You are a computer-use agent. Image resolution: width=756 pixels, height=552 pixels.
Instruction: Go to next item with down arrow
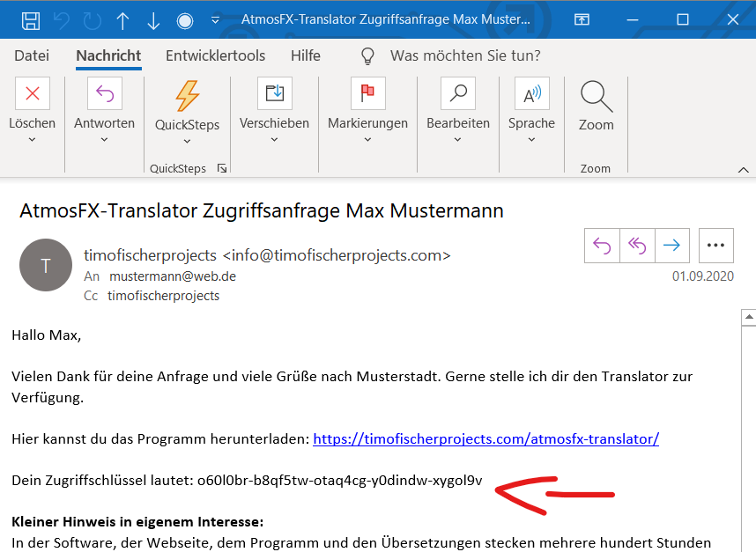click(153, 21)
